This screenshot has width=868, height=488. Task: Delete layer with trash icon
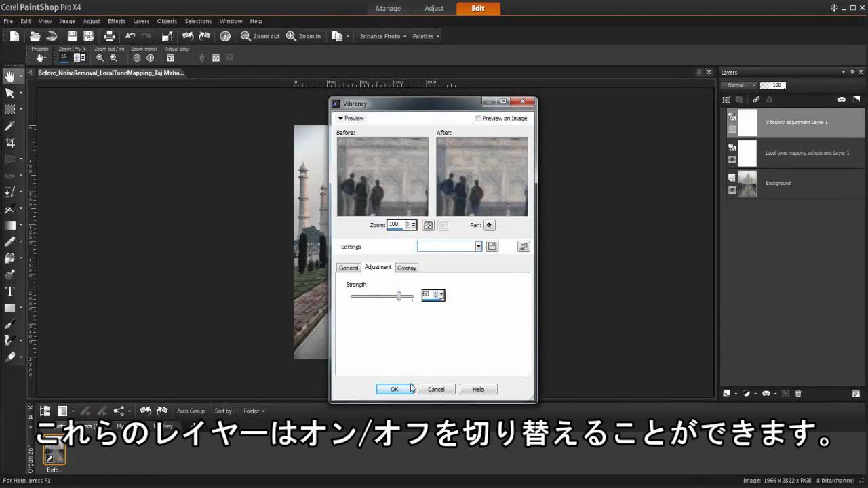(x=798, y=393)
